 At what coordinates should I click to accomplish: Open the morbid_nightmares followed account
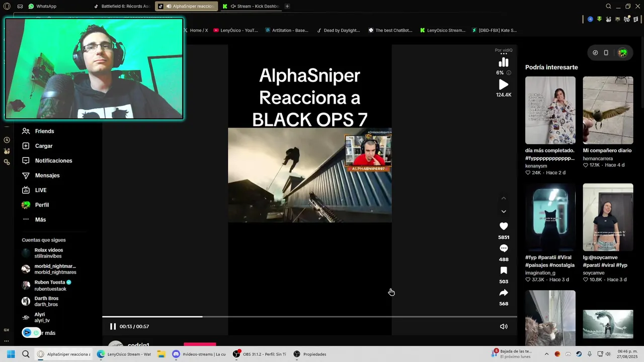pyautogui.click(x=49, y=269)
